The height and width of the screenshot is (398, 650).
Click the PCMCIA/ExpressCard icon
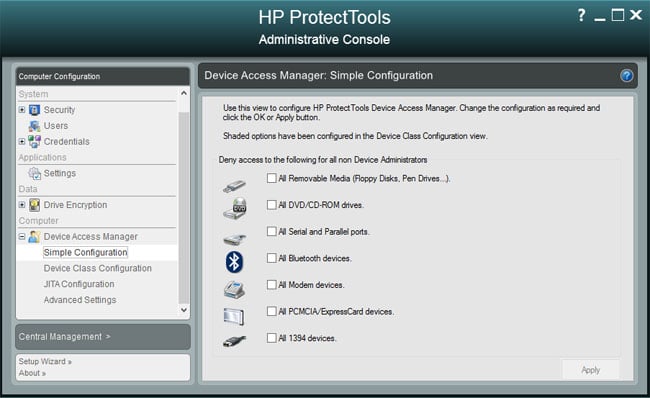pyautogui.click(x=234, y=316)
